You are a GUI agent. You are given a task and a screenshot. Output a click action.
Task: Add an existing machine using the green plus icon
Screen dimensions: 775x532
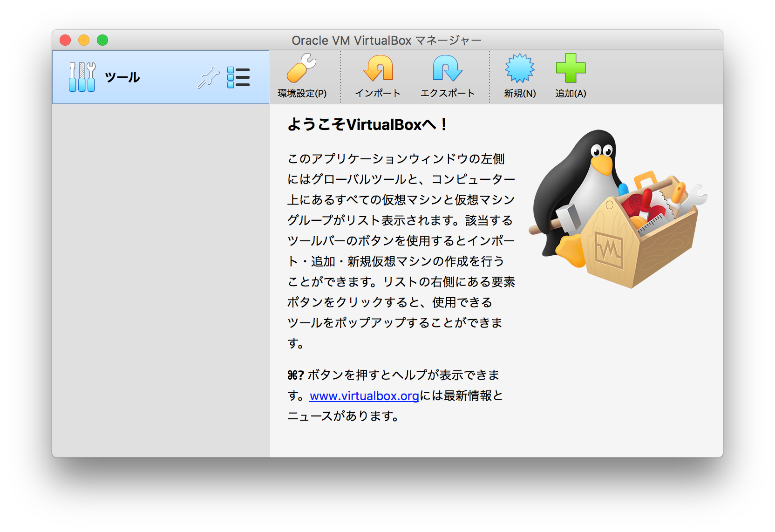click(570, 69)
